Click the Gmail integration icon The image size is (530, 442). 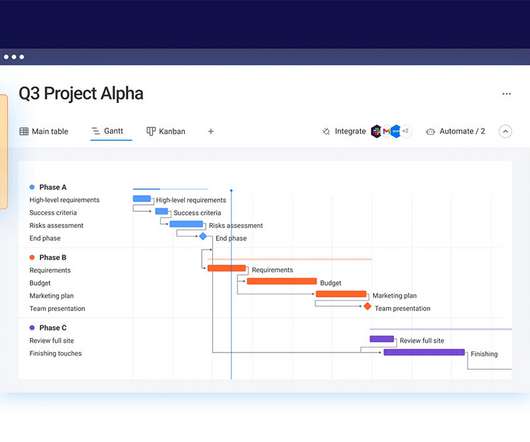(x=387, y=131)
